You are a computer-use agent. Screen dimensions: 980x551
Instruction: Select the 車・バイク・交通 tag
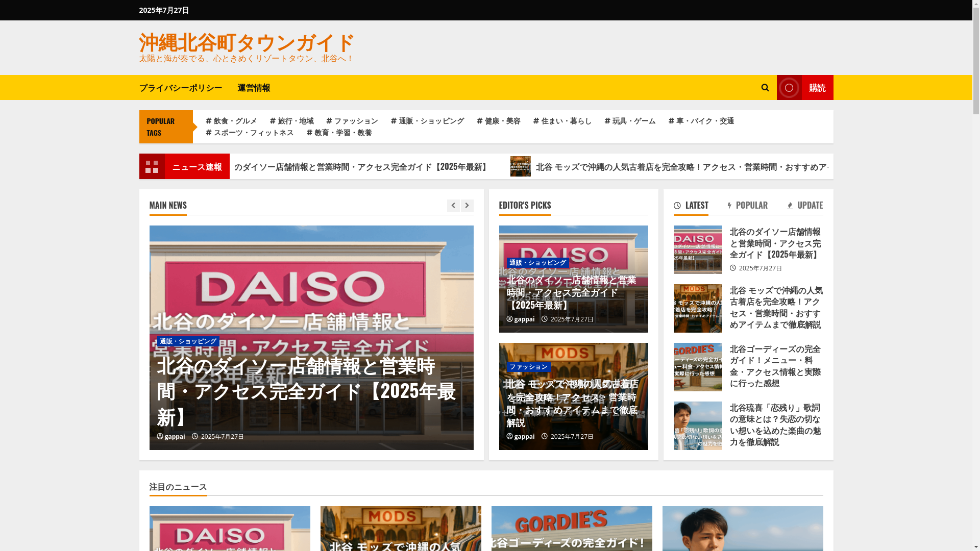(701, 121)
